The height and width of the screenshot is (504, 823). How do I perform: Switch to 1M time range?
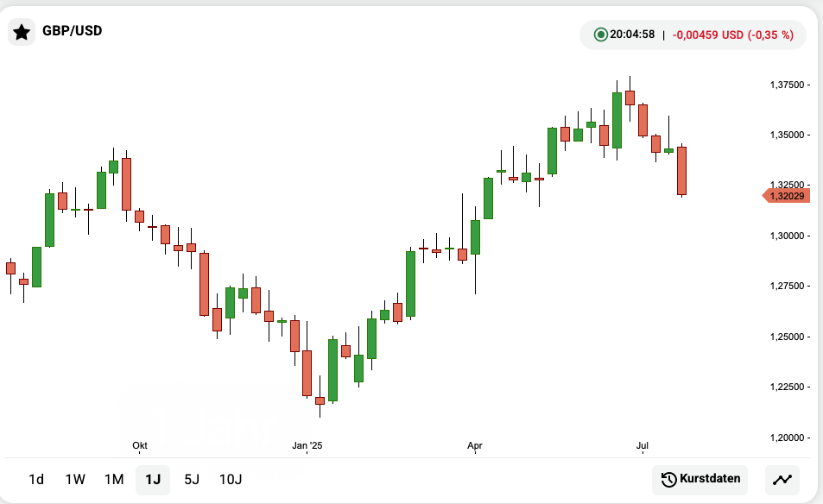pyautogui.click(x=114, y=480)
